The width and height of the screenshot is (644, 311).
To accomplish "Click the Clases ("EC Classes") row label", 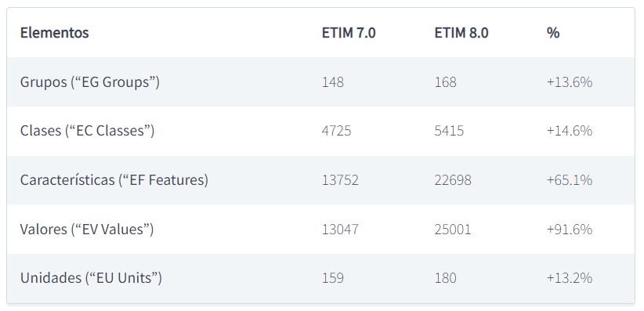I will [x=87, y=131].
